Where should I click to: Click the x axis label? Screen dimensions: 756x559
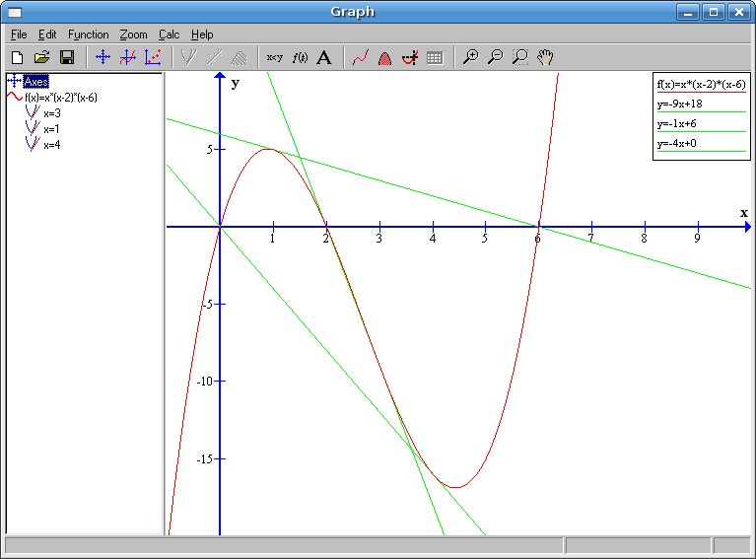[x=744, y=213]
